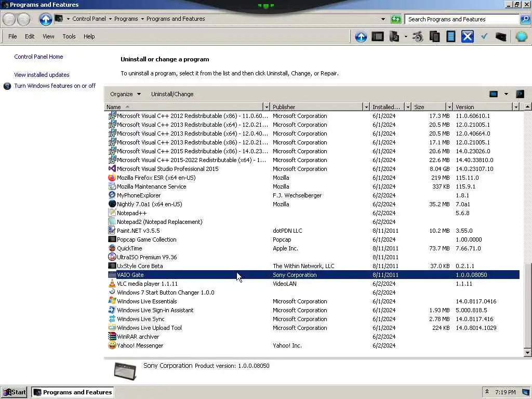Viewport: 532px width, 399px height.
Task: Click the black square pane icon in toolbar
Action: click(x=377, y=36)
